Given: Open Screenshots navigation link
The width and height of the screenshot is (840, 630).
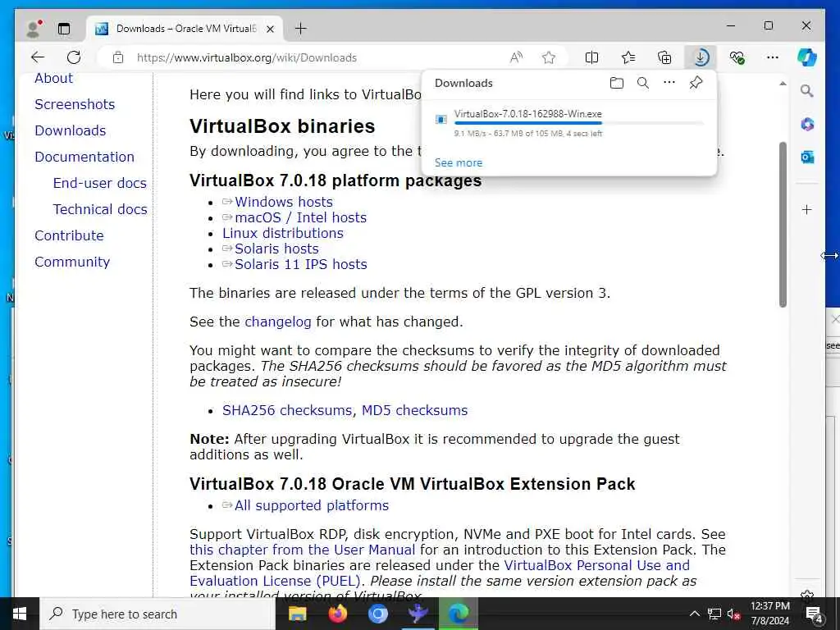Looking at the screenshot, I should [75, 104].
